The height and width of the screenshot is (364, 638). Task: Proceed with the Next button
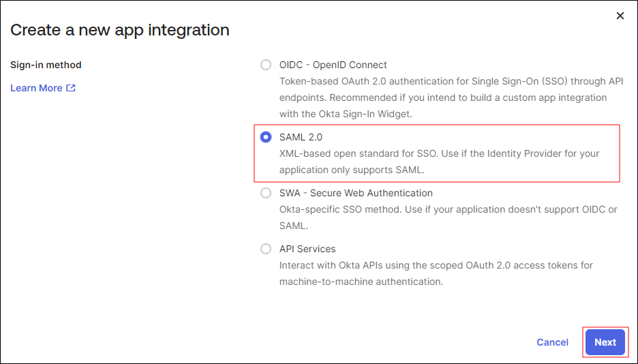click(605, 342)
